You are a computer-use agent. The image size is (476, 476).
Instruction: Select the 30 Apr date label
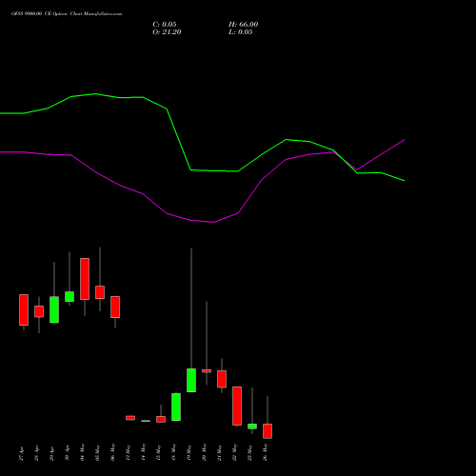(68, 453)
